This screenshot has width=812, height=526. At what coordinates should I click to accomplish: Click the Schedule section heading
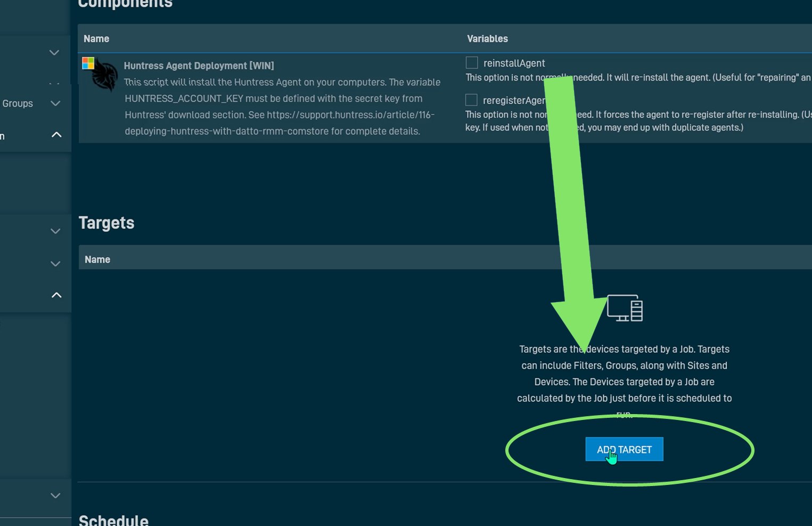point(113,520)
